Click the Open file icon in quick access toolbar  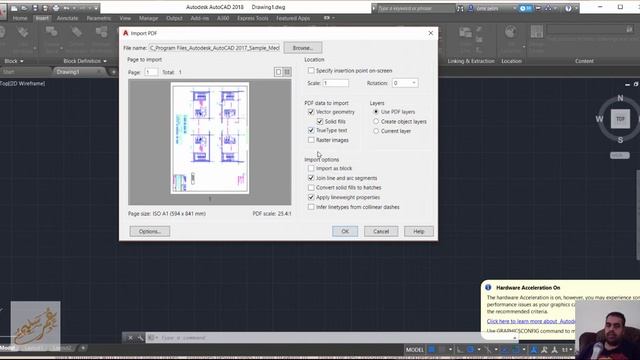click(24, 8)
